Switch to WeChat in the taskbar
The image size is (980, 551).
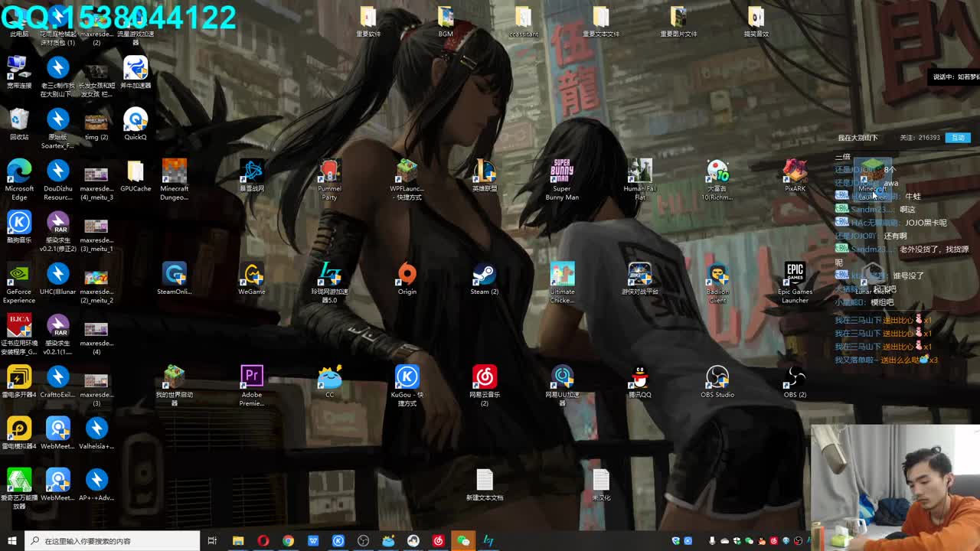point(463,541)
